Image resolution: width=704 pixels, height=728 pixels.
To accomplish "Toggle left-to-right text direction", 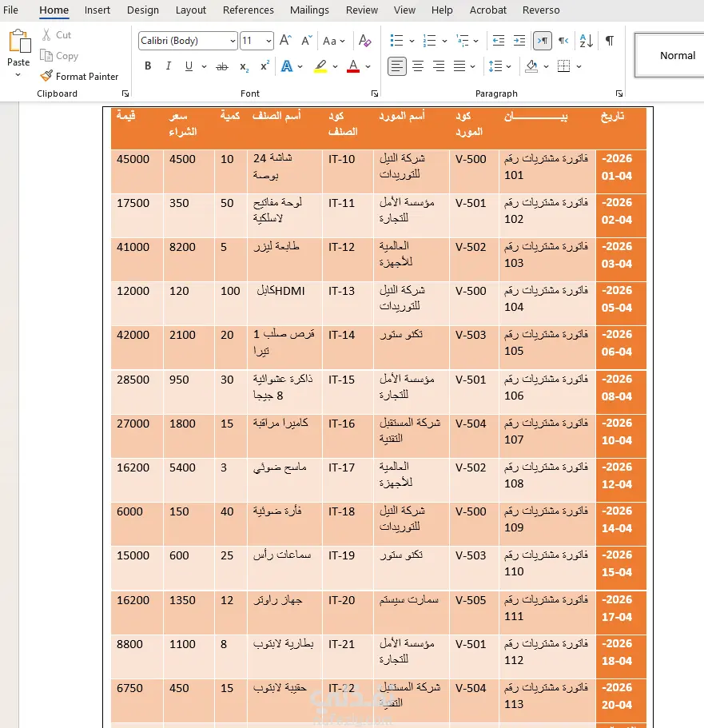I will point(543,41).
